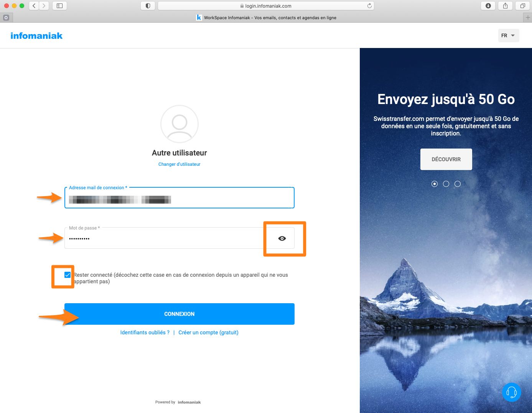
Task: Reload the page via refresh icon
Action: pos(369,6)
